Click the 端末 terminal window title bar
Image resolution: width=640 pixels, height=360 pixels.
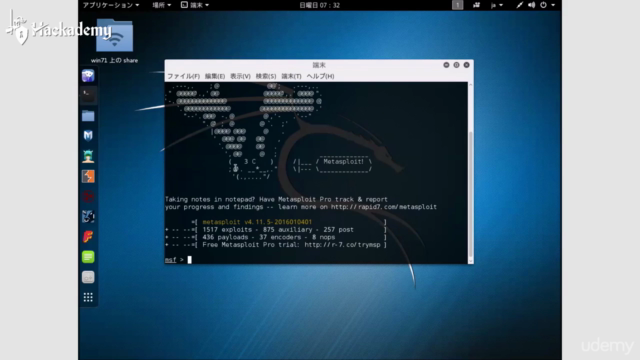(319, 65)
